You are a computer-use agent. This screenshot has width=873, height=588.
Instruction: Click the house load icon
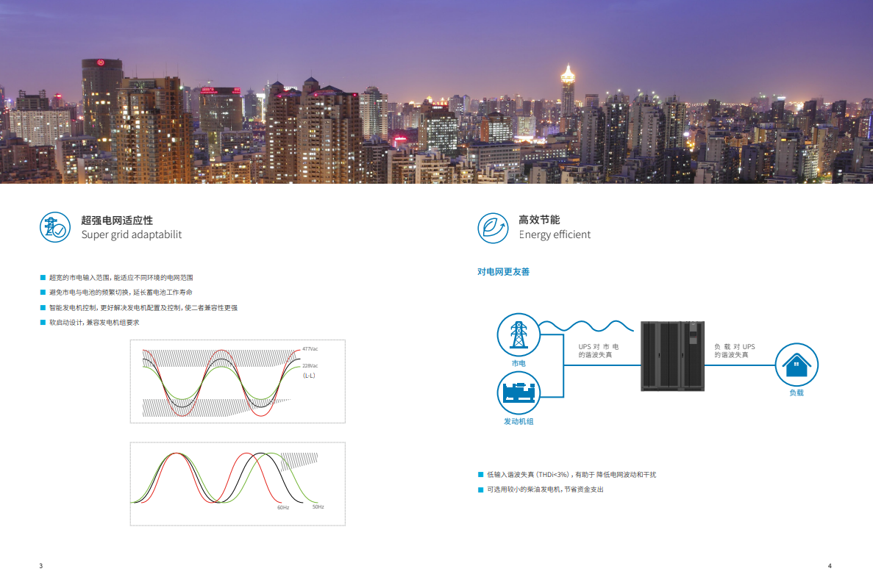tap(797, 364)
